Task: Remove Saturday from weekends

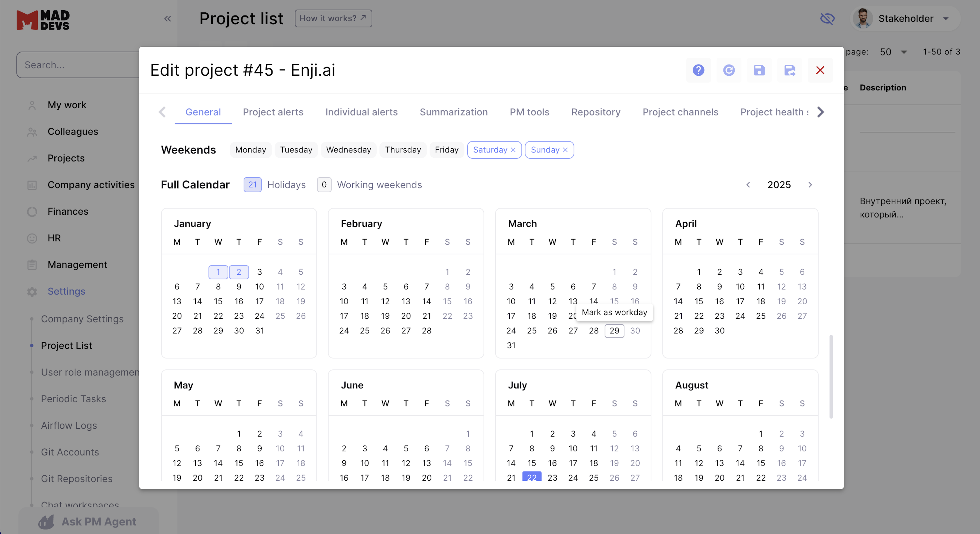Action: [513, 150]
